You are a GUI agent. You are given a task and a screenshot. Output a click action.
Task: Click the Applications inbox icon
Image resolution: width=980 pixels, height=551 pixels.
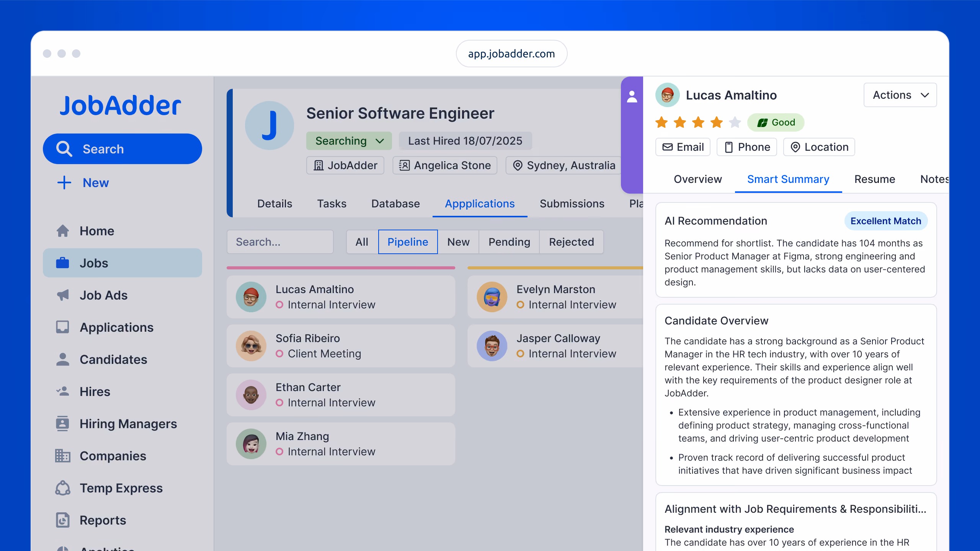click(63, 327)
